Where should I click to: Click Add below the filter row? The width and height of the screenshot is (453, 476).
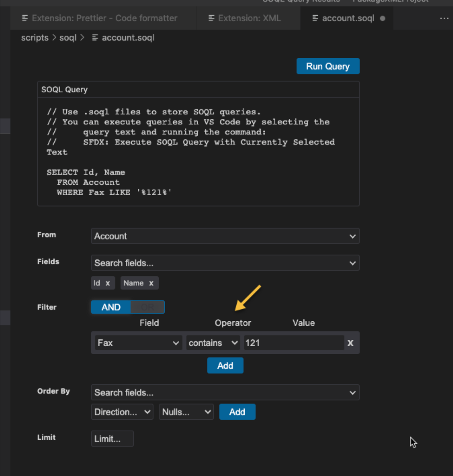(225, 366)
